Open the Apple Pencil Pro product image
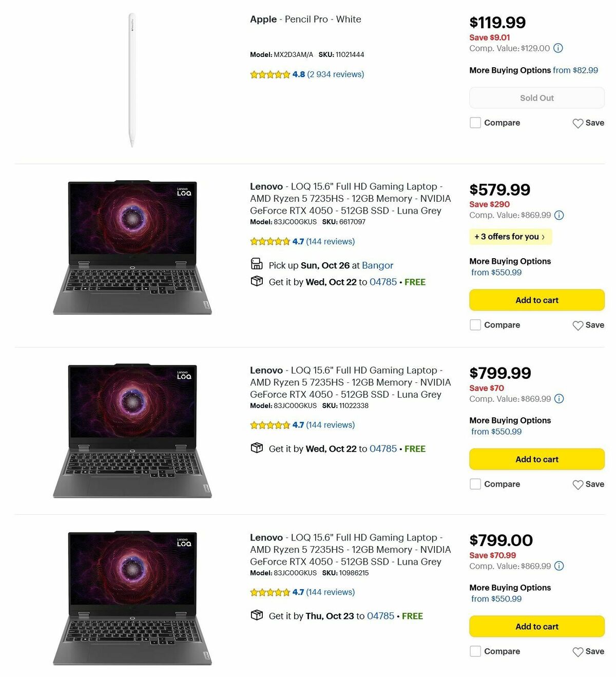Viewport: 616px width, 677px height. coord(132,81)
